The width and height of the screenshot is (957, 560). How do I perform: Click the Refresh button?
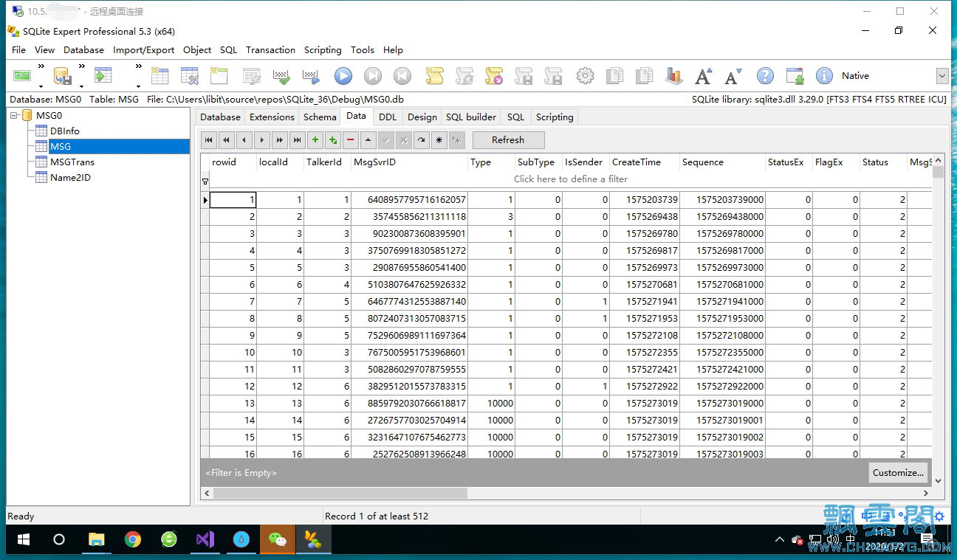point(508,140)
